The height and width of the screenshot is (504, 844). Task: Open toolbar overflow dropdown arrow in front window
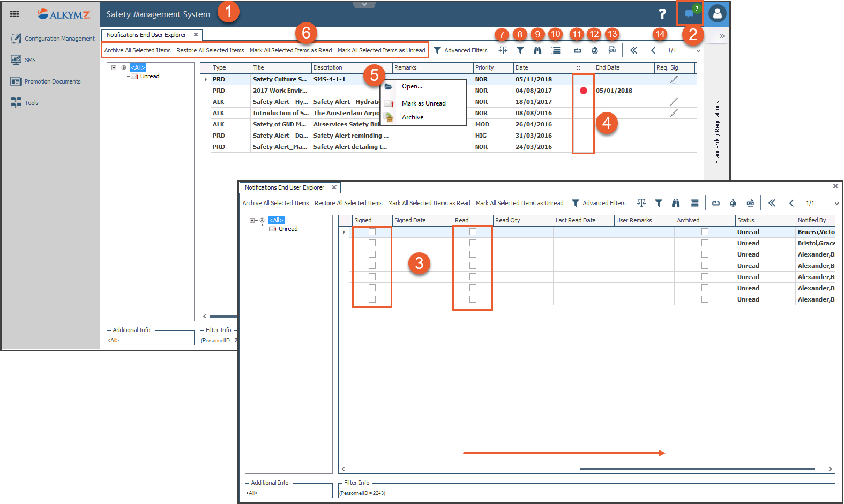click(x=836, y=204)
